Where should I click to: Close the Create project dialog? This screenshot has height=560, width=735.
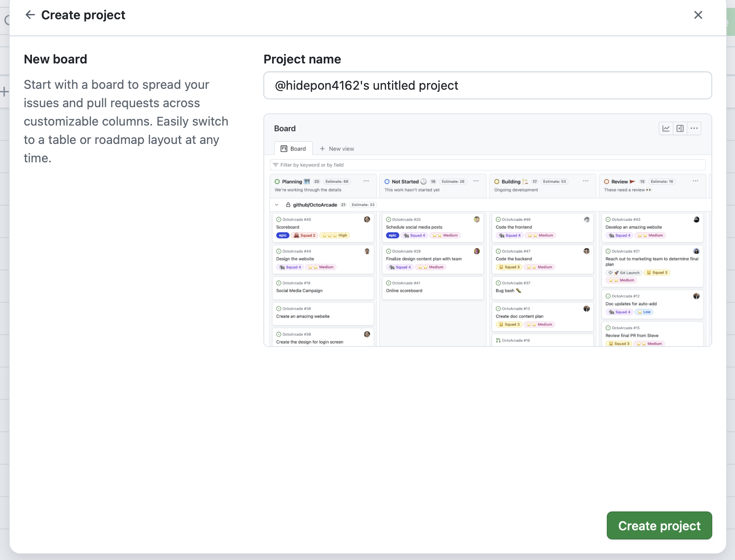click(x=698, y=15)
